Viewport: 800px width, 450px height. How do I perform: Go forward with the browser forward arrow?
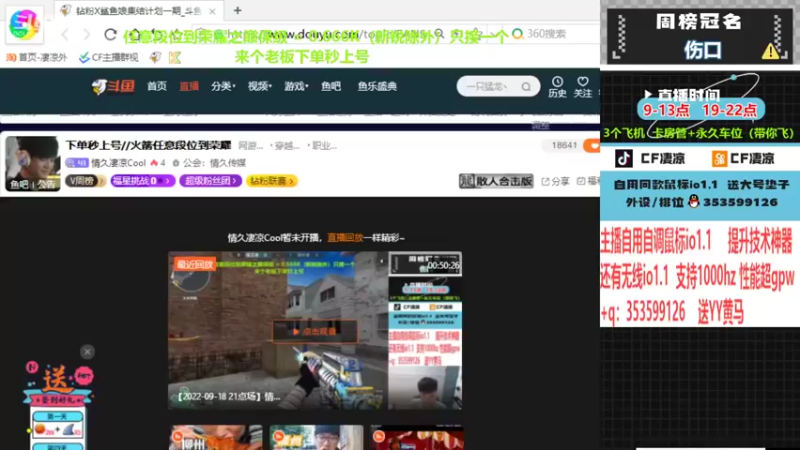86,34
